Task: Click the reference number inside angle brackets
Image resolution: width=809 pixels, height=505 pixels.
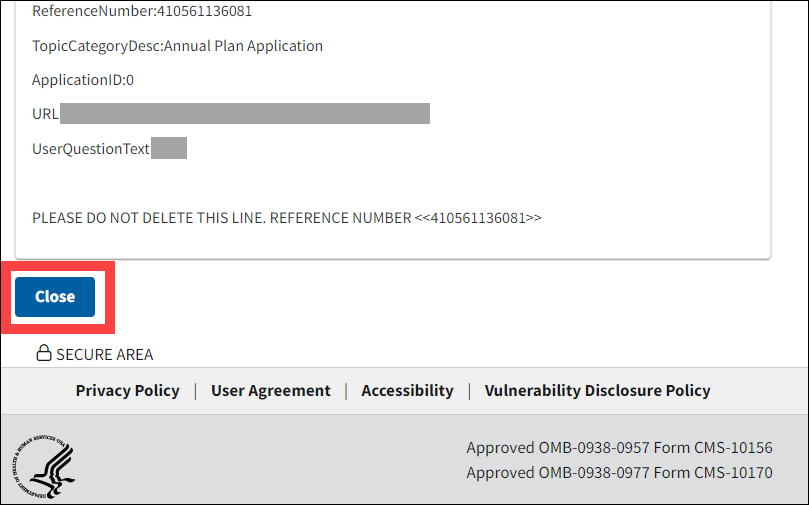Action: click(x=478, y=217)
